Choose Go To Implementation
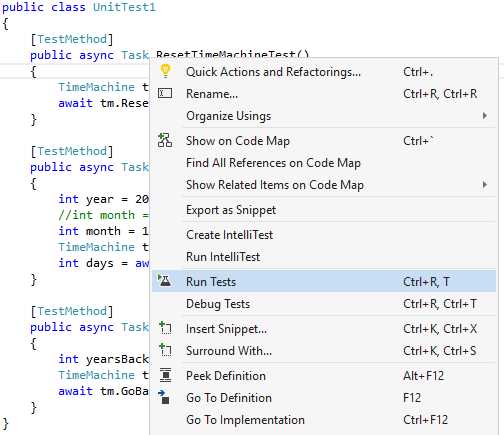Viewport: 504px width, 435px height. point(324,420)
